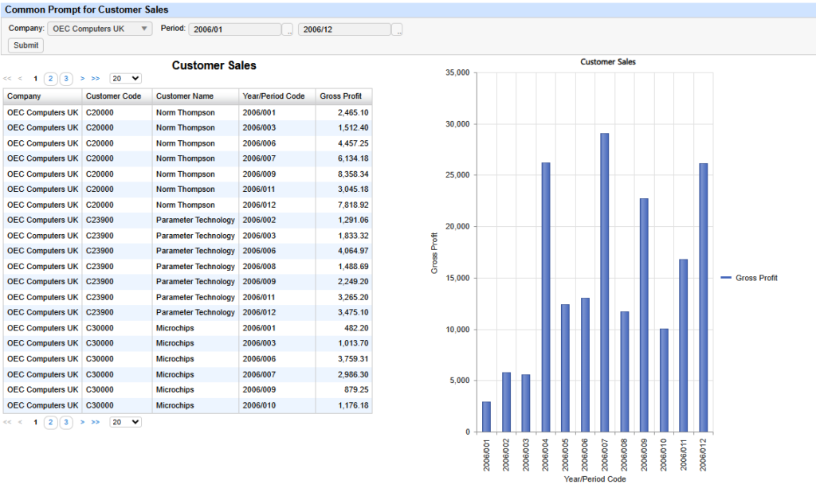
Task: Go to page 2 in top pager
Action: click(x=50, y=79)
